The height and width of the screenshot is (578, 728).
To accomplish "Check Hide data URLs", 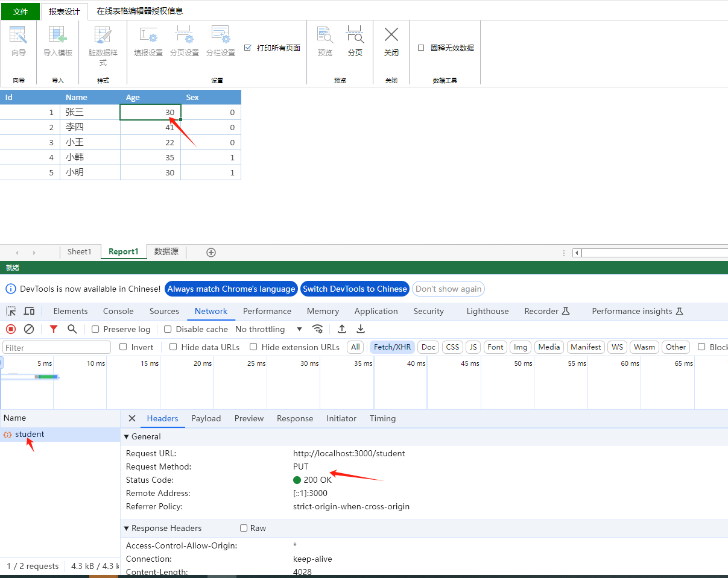I will click(173, 347).
